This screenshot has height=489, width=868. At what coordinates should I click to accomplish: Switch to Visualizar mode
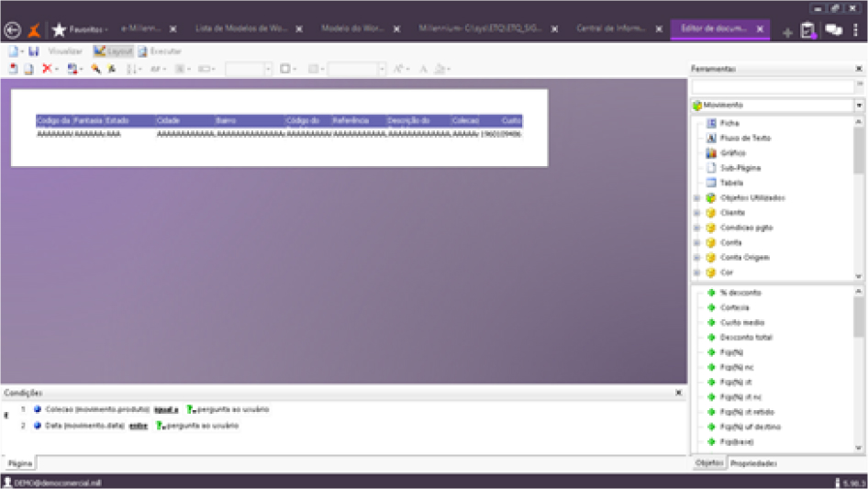[64, 52]
